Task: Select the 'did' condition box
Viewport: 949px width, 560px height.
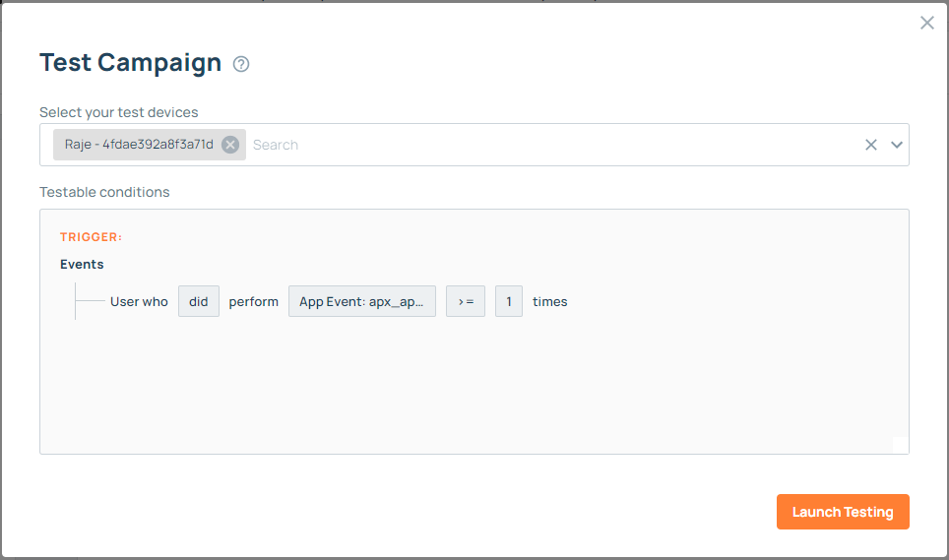Action: [199, 301]
